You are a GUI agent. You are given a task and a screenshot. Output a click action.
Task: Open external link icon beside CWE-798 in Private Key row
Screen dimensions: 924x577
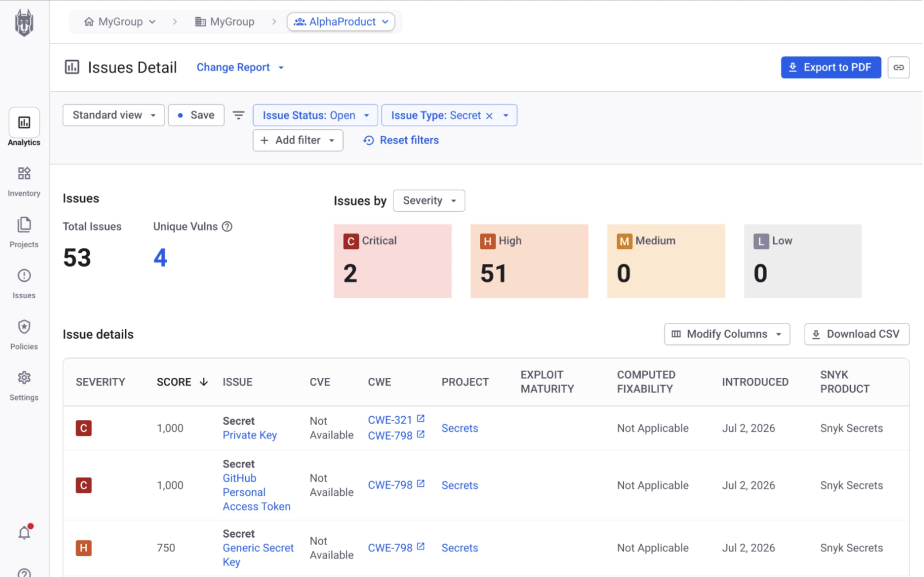pyautogui.click(x=421, y=435)
